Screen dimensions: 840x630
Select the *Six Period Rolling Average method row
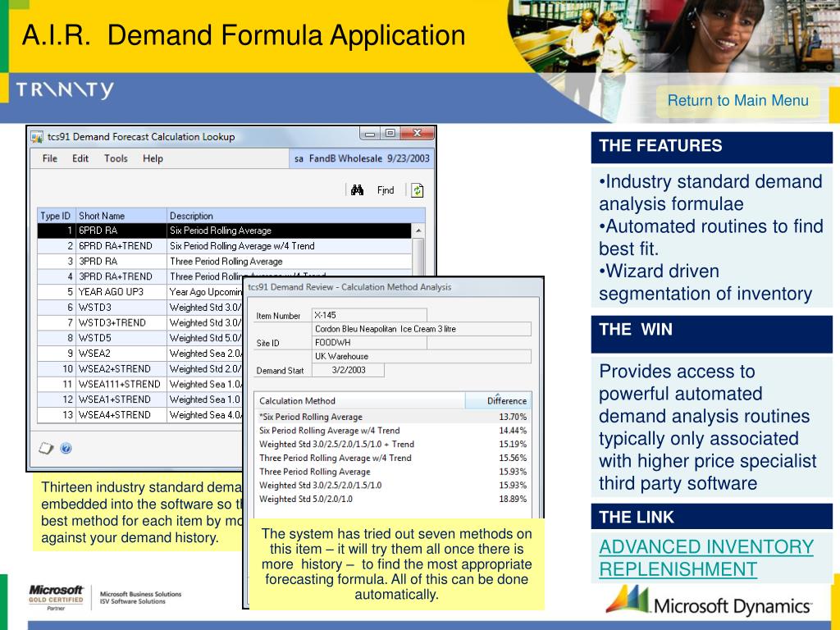coord(393,417)
